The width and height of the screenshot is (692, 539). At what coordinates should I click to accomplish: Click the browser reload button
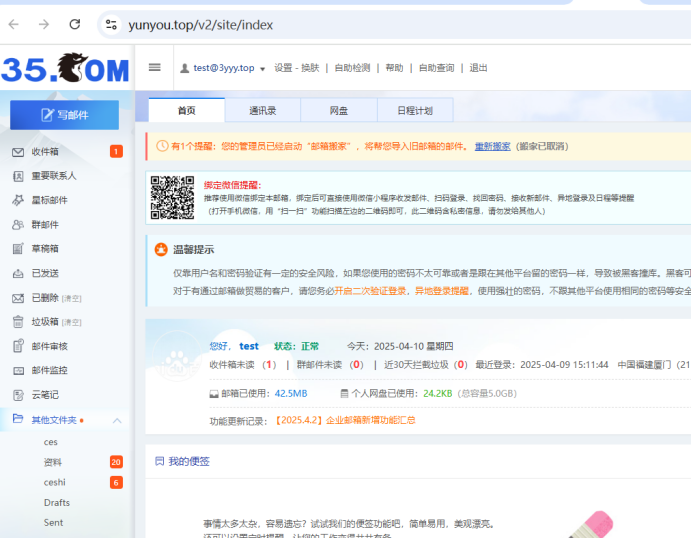(x=75, y=24)
